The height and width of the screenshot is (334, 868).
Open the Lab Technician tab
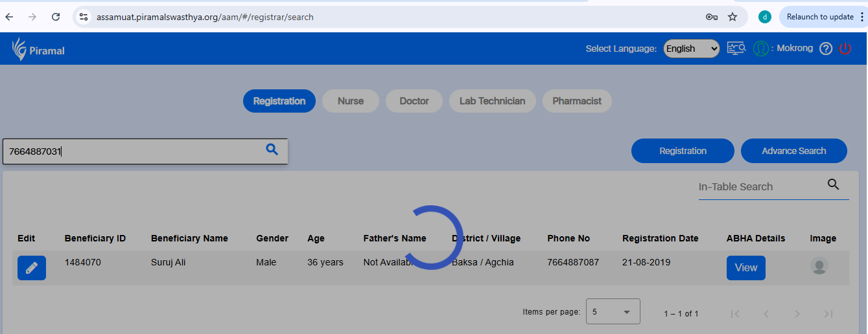(492, 101)
